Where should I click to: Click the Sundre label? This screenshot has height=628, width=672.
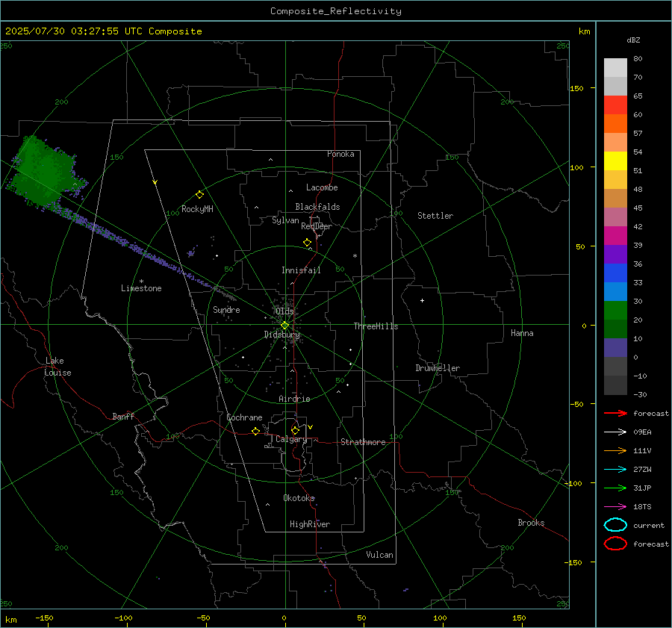point(226,309)
